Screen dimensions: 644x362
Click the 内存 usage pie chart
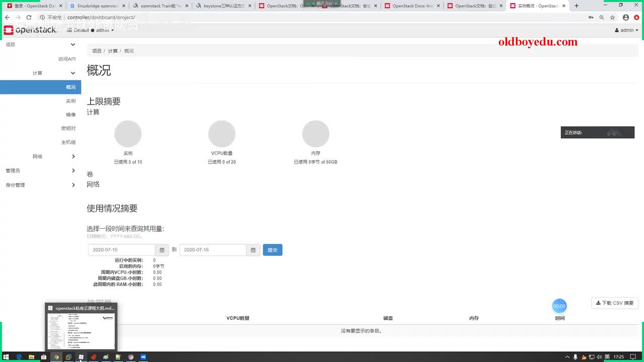point(315,134)
